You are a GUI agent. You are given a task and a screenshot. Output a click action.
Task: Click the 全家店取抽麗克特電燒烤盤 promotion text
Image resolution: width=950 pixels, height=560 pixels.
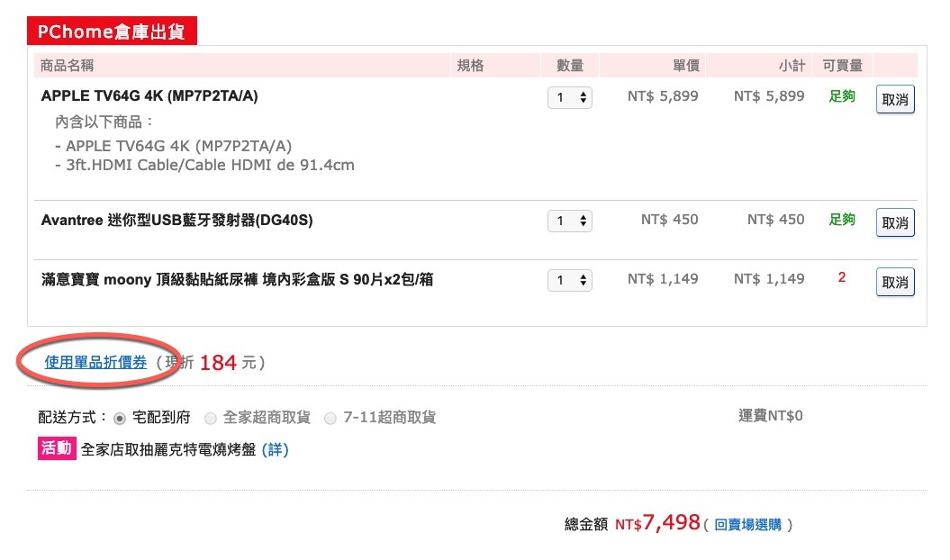[168, 449]
